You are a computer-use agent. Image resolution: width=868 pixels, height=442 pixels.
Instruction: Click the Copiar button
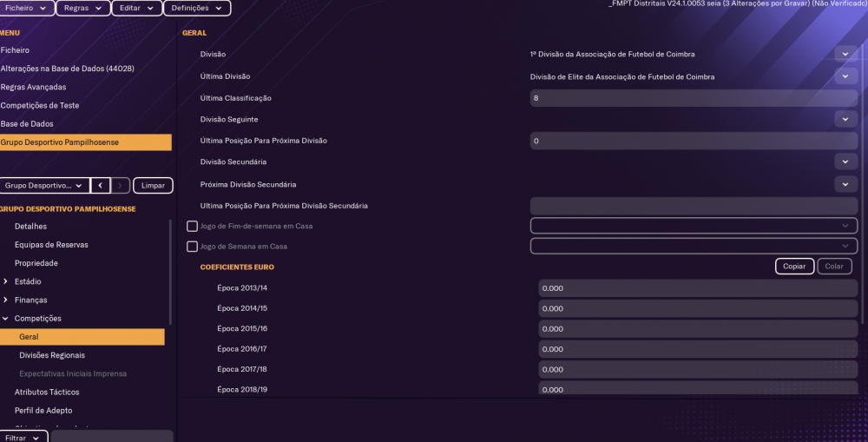(794, 267)
